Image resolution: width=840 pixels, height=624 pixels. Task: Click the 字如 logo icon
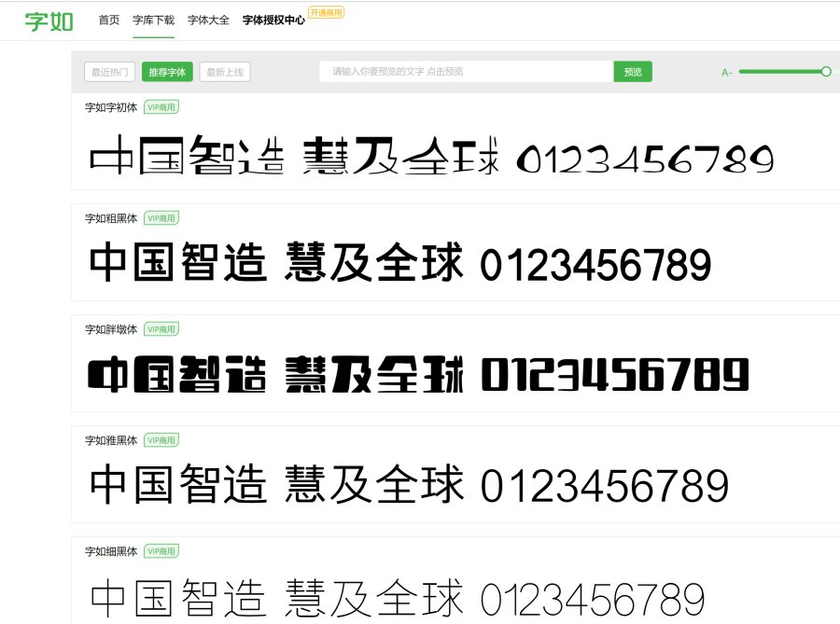pos(47,18)
